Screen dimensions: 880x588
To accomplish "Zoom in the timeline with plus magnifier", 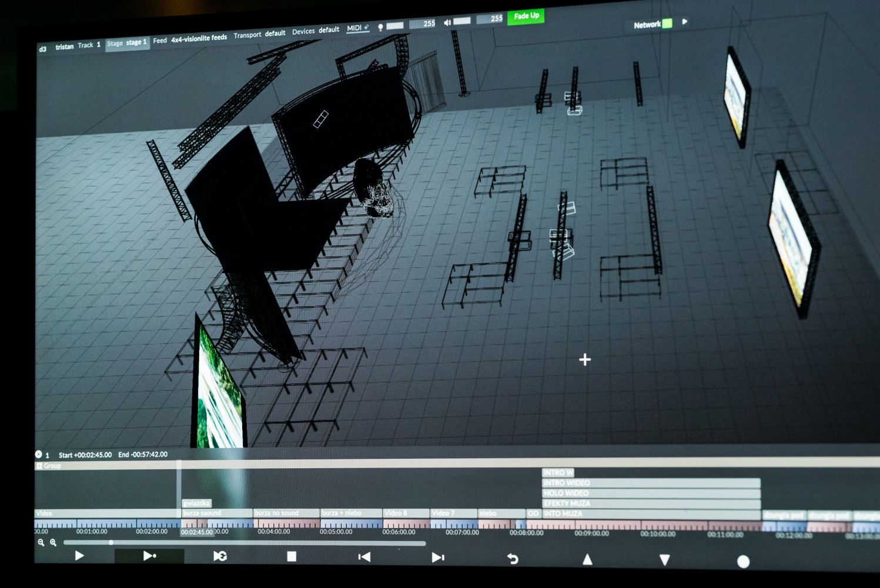I will [x=53, y=543].
